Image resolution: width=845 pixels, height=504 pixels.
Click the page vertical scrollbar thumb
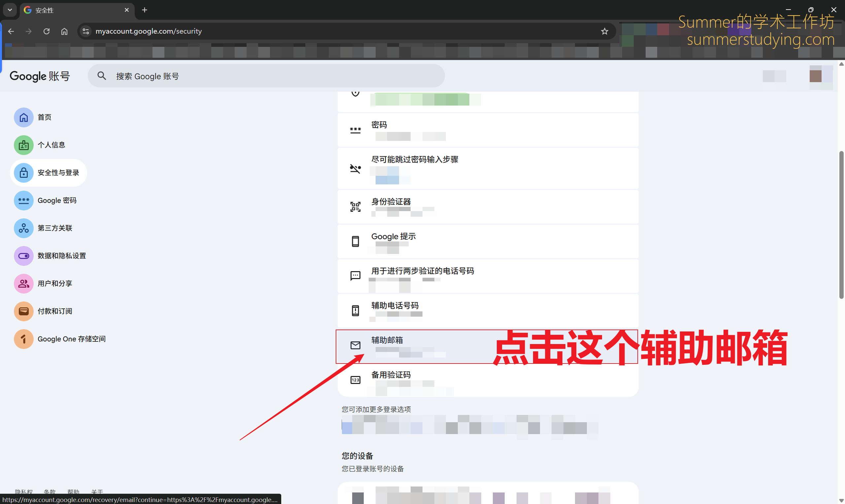click(841, 224)
